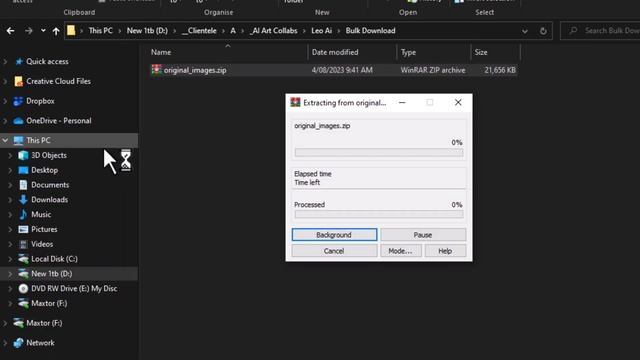Click the file progress bar
The width and height of the screenshot is (640, 360).
(x=379, y=153)
